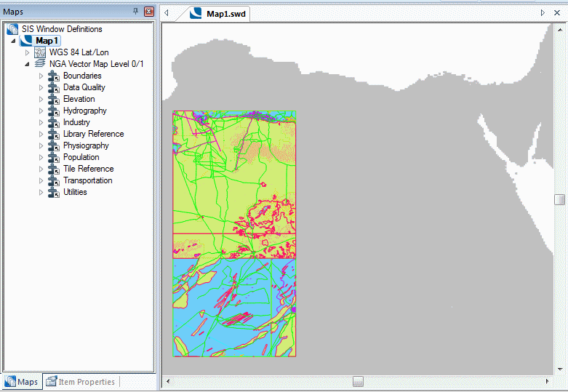The width and height of the screenshot is (568, 392).
Task: Expand the Population tree branch
Action: click(x=41, y=157)
